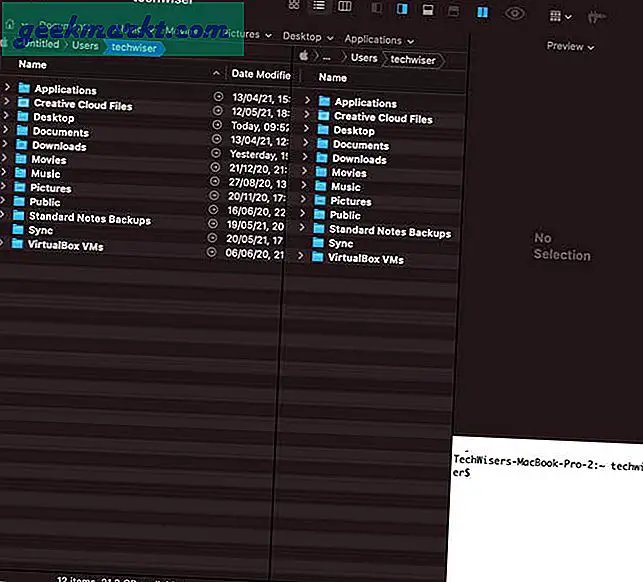Image resolution: width=643 pixels, height=582 pixels.
Task: Sort by Name column in left pane
Action: point(32,64)
